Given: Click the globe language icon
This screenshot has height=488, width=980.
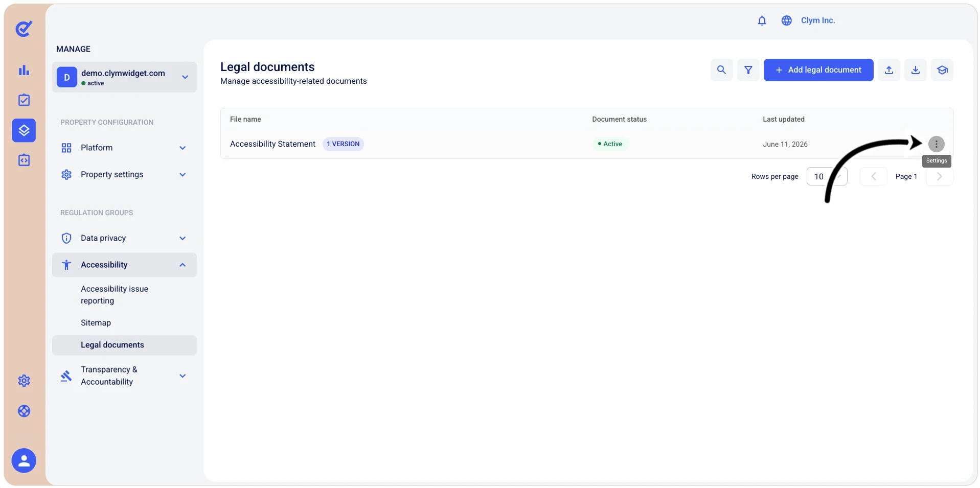Looking at the screenshot, I should pos(787,20).
